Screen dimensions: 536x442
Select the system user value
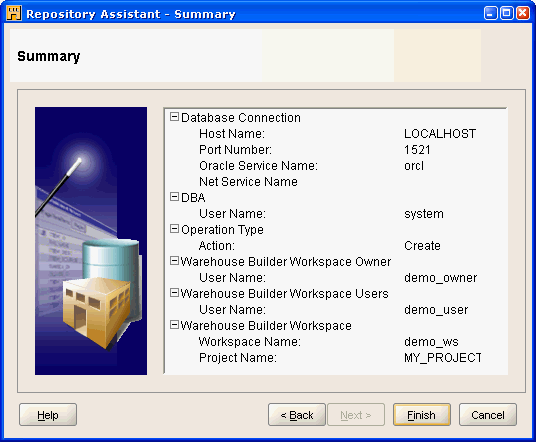pos(424,214)
